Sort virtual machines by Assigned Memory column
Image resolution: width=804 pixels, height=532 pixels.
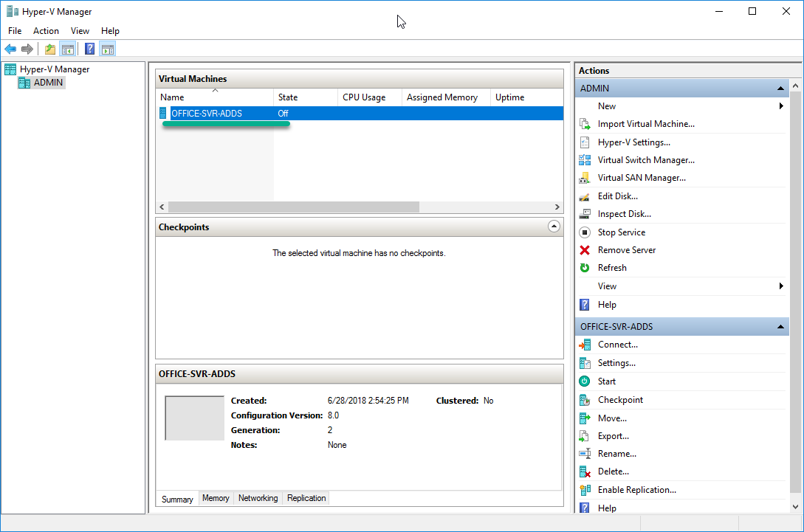(x=447, y=97)
